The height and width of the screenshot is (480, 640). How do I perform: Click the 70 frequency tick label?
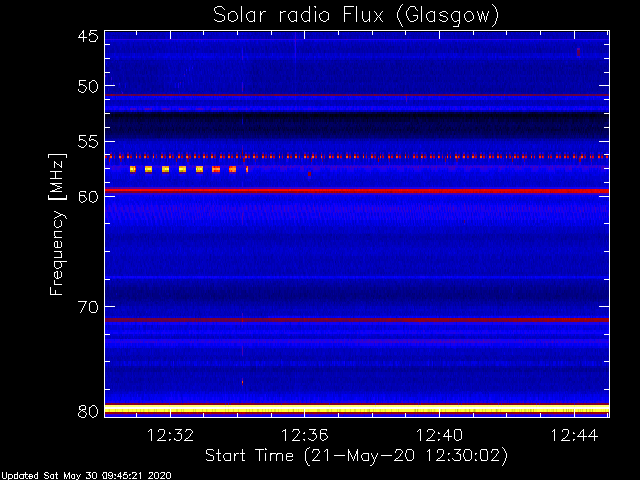88,307
